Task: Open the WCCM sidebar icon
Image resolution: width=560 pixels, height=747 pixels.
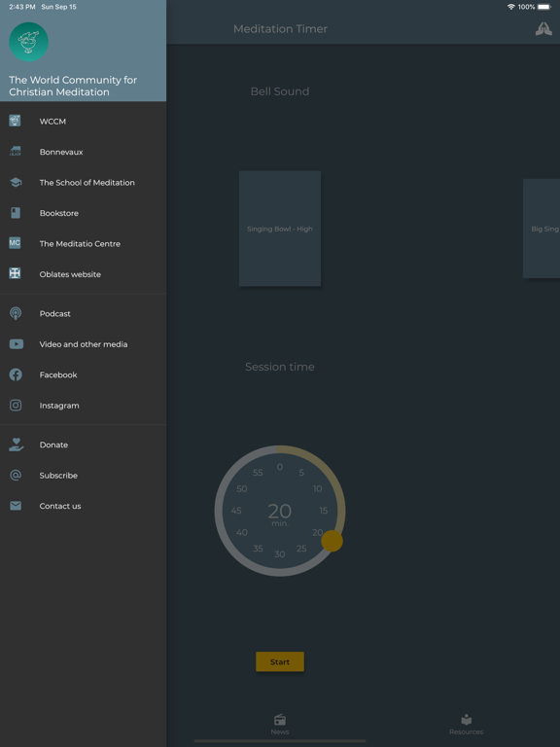Action: click(x=16, y=121)
